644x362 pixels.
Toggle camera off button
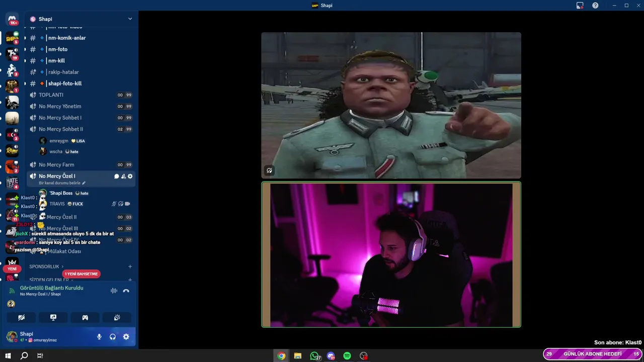point(21,317)
